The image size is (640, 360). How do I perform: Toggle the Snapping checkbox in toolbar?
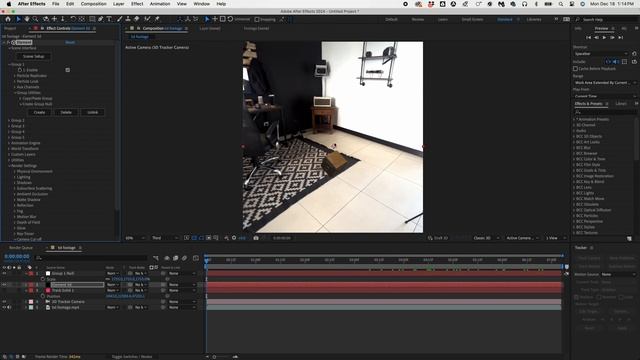tap(257, 19)
